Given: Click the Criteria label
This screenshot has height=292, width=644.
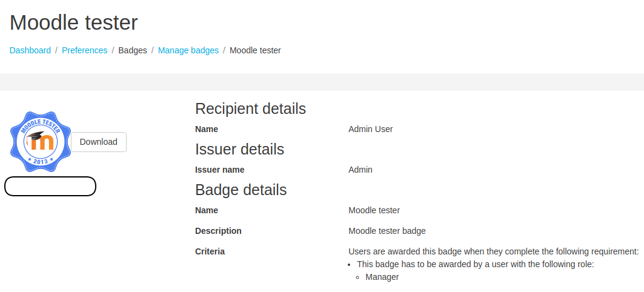Looking at the screenshot, I should [210, 251].
